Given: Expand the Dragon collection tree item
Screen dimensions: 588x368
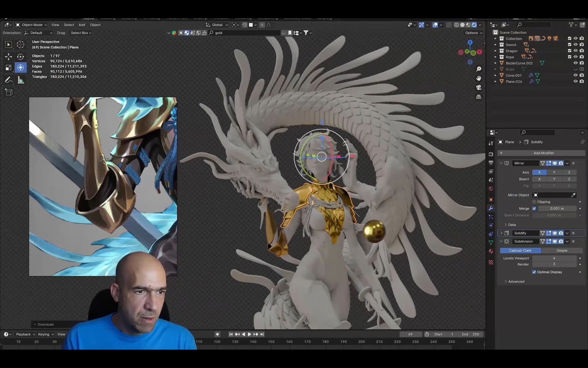Looking at the screenshot, I should click(x=495, y=51).
